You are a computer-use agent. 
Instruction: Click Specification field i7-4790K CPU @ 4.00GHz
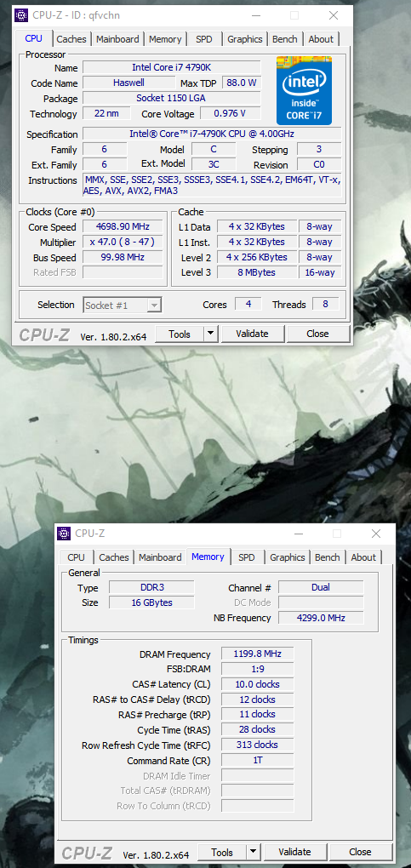(212, 134)
